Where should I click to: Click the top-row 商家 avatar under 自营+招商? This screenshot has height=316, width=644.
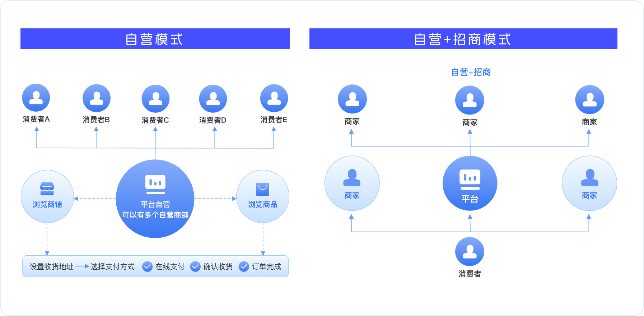[x=470, y=100]
